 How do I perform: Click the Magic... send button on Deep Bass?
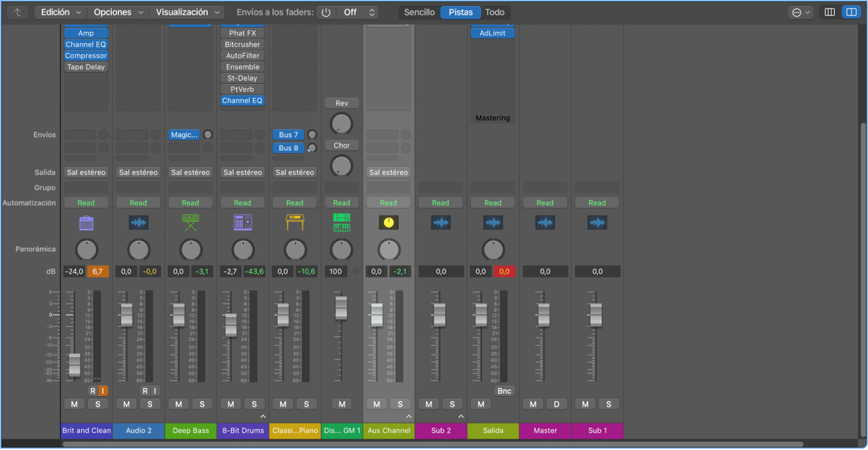[x=185, y=135]
